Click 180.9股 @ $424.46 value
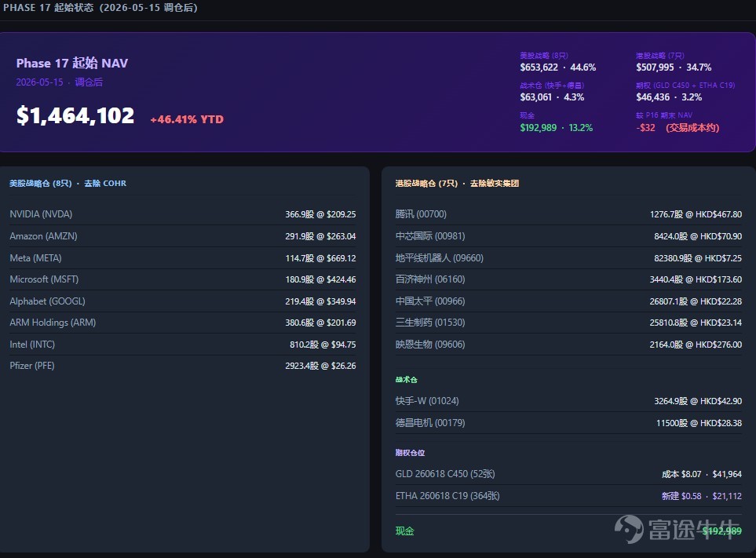 tap(320, 279)
